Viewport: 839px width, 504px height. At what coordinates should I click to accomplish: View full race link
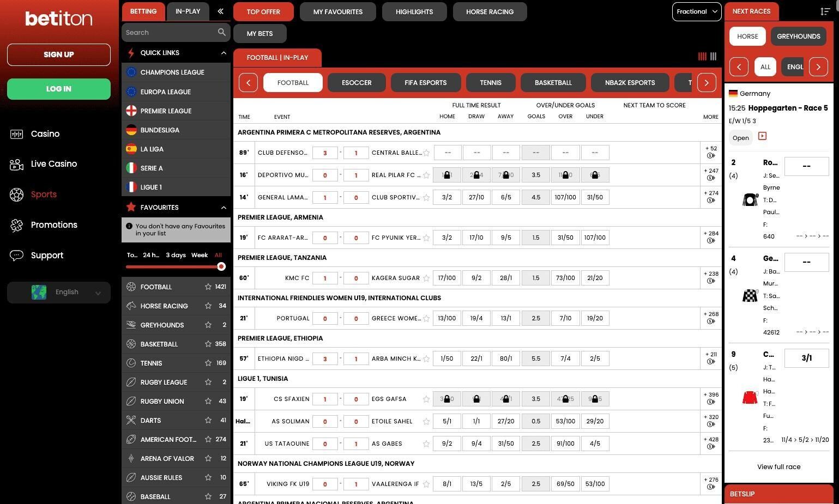[778, 467]
